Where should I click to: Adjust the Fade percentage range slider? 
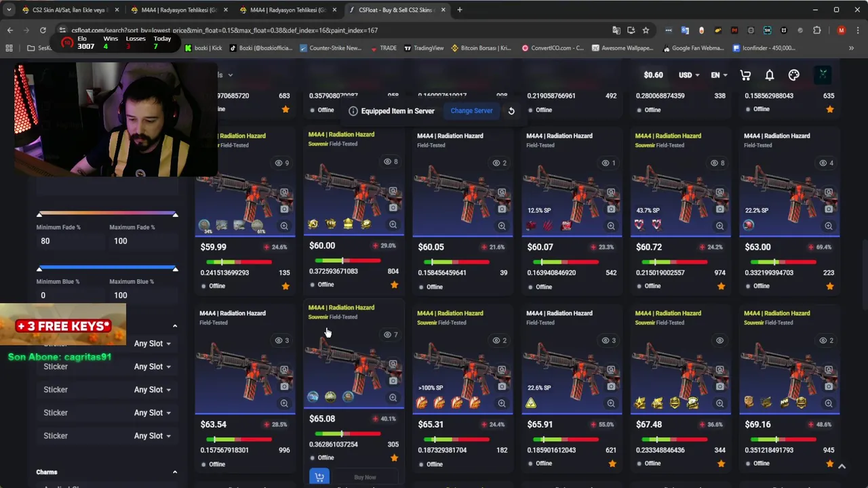click(x=107, y=215)
